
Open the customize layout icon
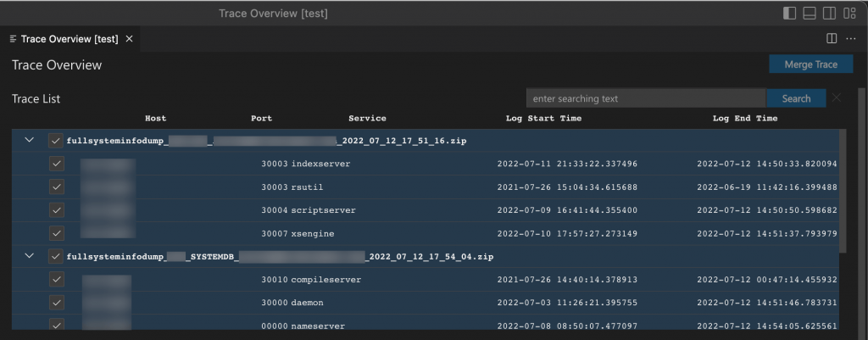849,14
